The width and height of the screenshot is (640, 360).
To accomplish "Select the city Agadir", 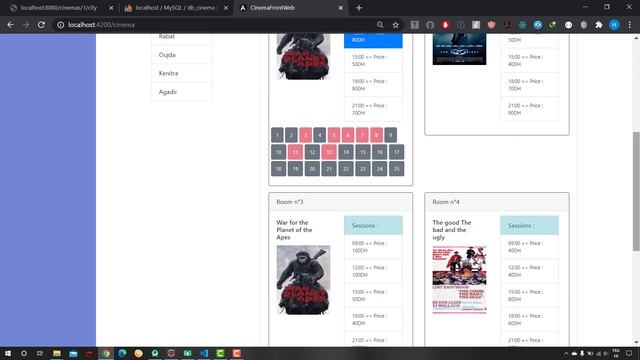I will coord(182,92).
